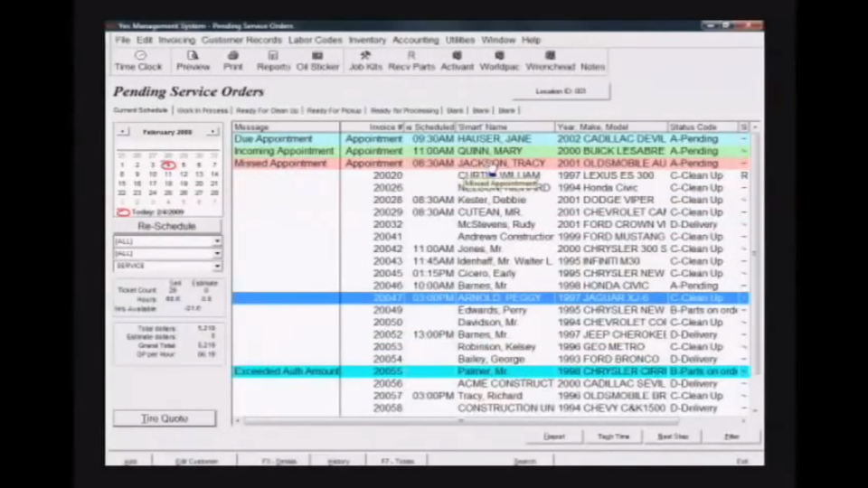Open the Edit menu

[144, 40]
